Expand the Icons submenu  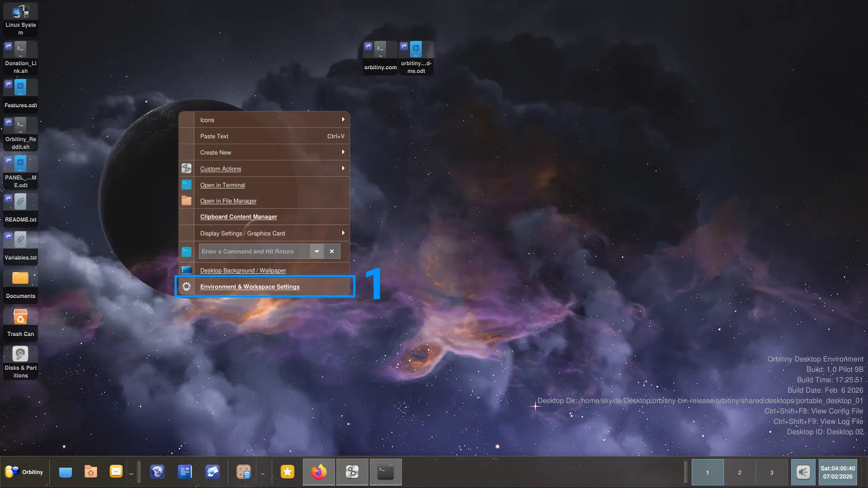[x=271, y=120]
